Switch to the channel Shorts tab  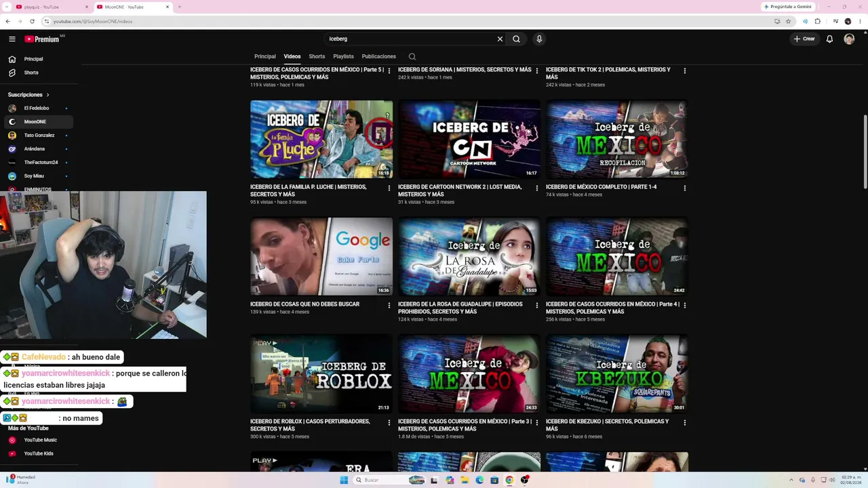pyautogui.click(x=317, y=56)
